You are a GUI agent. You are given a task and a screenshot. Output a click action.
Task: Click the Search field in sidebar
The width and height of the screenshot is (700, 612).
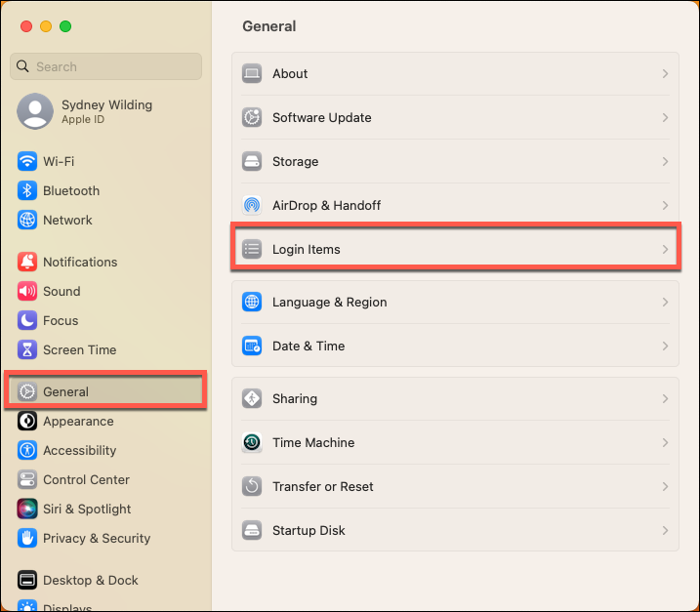click(105, 66)
